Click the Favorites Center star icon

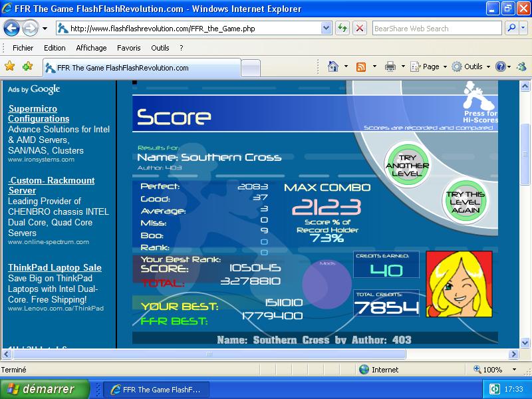coord(9,66)
